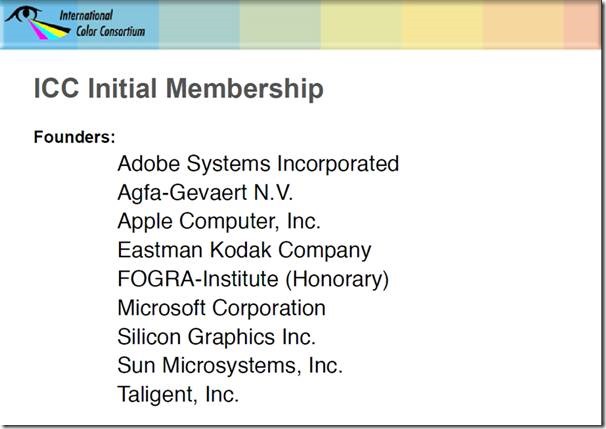Click the Founders: label
This screenshot has height=429, width=606.
pyautogui.click(x=75, y=137)
